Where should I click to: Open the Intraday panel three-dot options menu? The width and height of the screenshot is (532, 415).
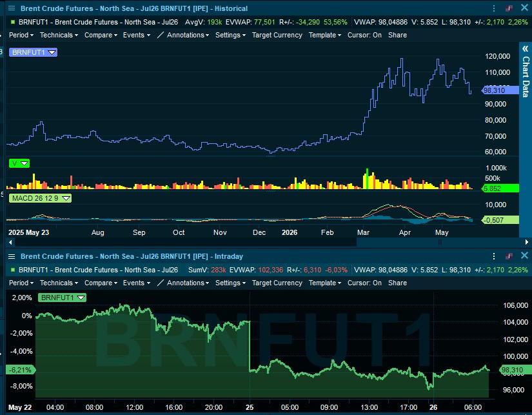[x=494, y=256]
